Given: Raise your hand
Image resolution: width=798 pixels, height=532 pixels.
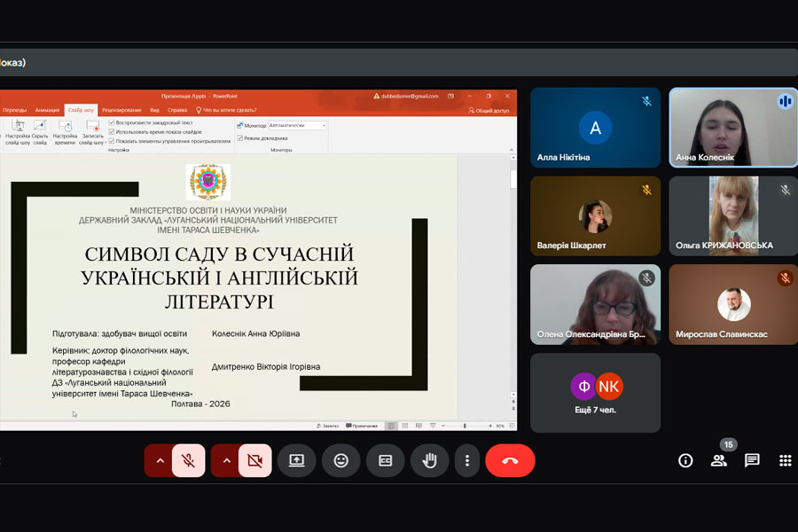Looking at the screenshot, I should click(x=429, y=460).
